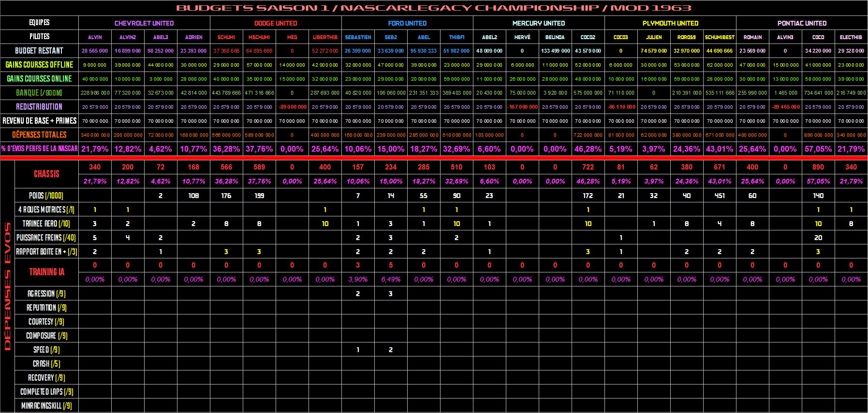Select the Puissance Freins row label
This screenshot has height=413, width=868.
pos(46,238)
